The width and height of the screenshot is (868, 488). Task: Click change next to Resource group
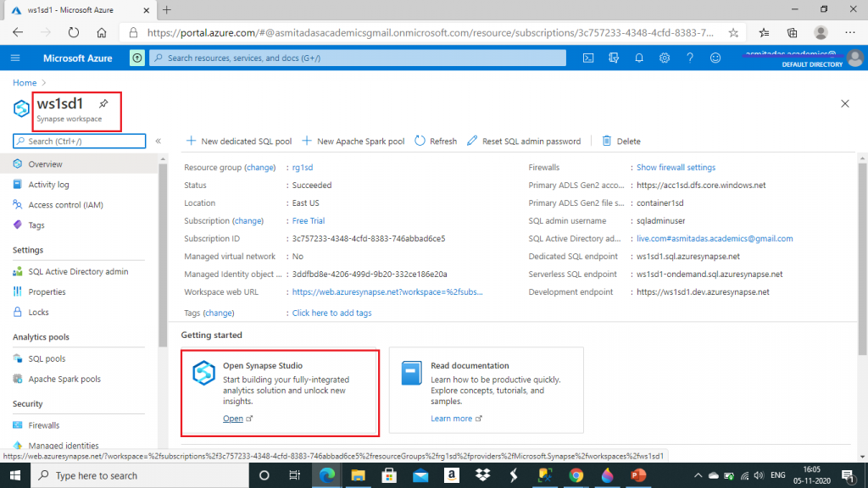click(x=260, y=167)
